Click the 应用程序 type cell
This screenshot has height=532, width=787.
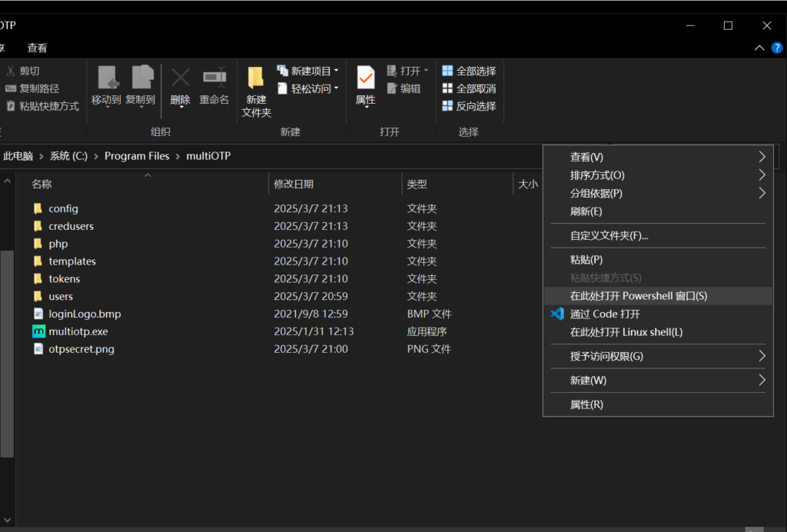click(427, 331)
